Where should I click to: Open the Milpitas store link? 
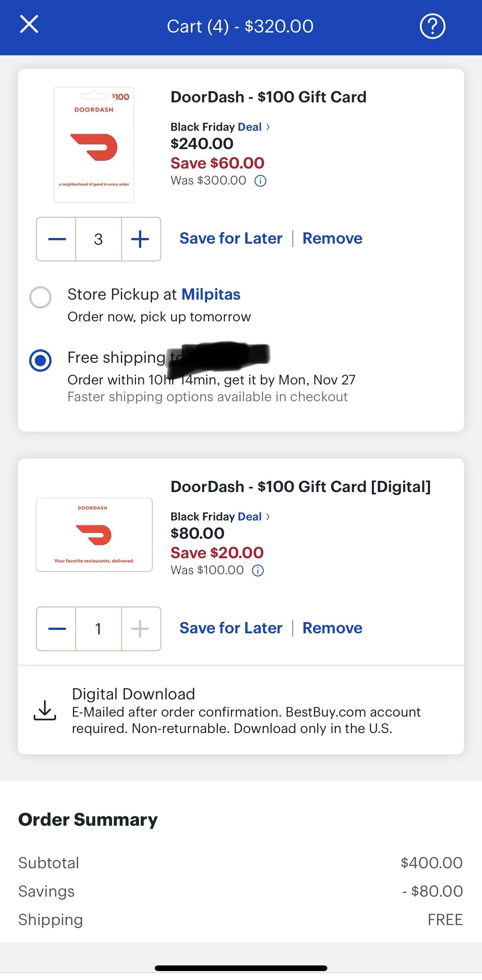pos(211,294)
